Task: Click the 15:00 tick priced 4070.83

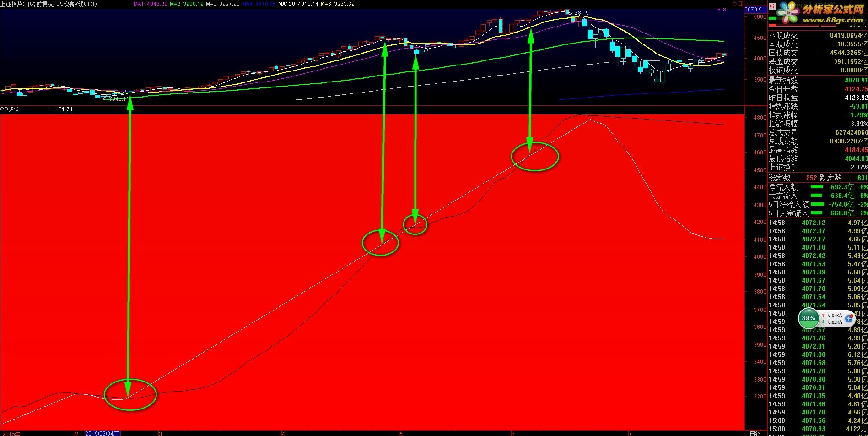Action: tap(818, 429)
